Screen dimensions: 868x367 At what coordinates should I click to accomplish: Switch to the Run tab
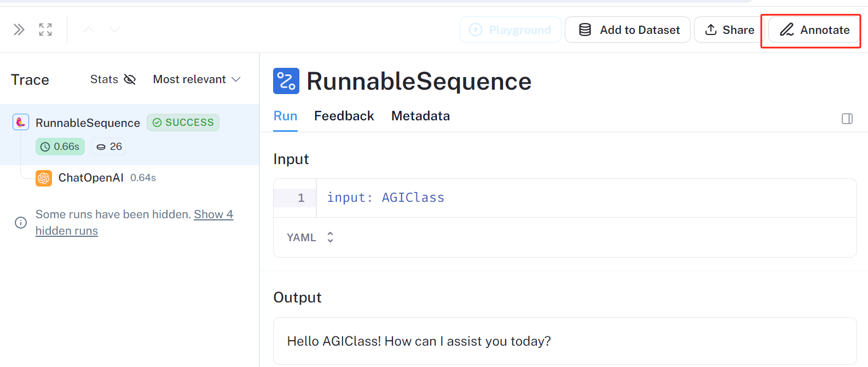[285, 116]
